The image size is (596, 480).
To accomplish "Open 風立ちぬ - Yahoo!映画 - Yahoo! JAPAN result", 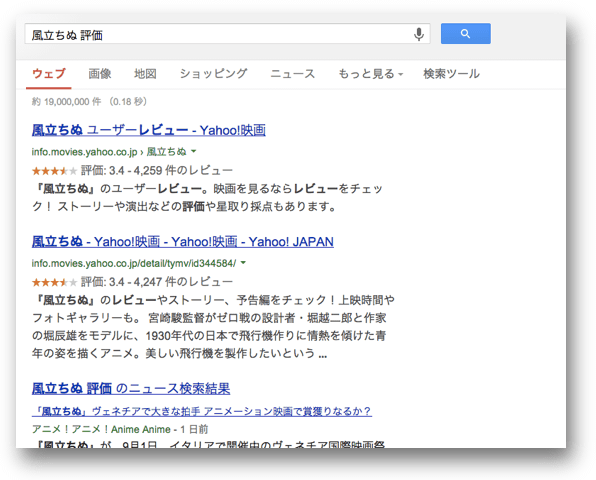I will coord(183,242).
